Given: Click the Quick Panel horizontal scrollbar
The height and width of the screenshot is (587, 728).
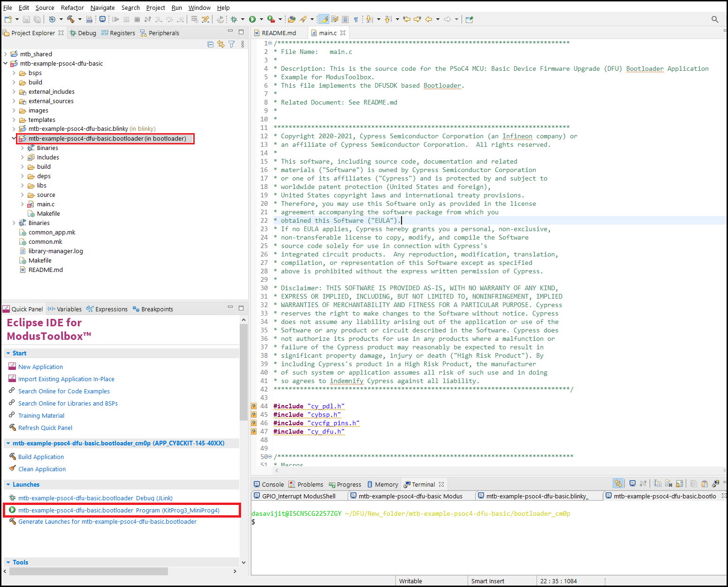Looking at the screenshot, I should pos(88,571).
